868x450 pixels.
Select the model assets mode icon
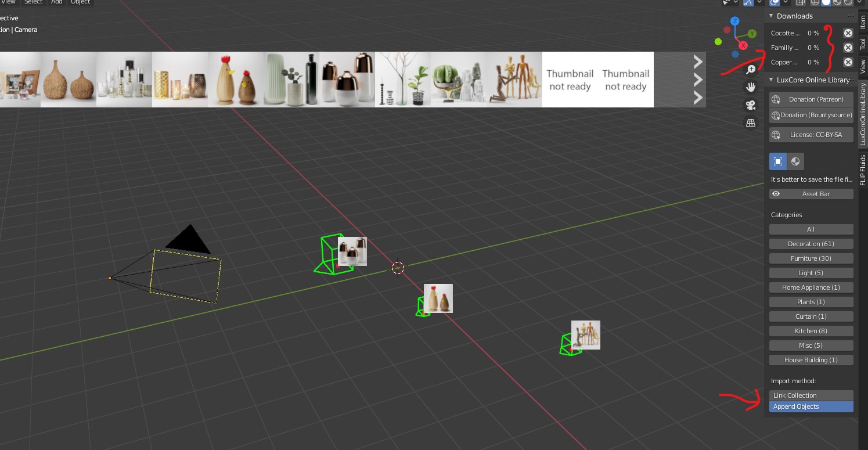(778, 161)
